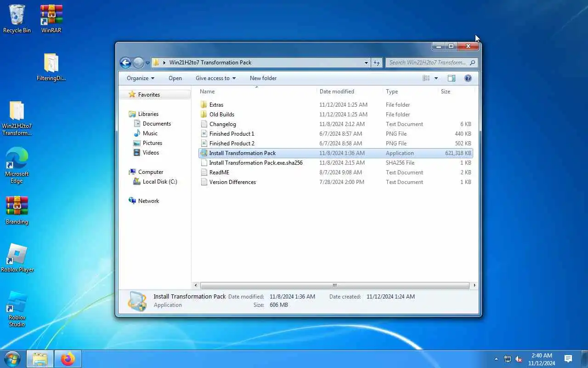Viewport: 588px width, 368px height.
Task: Click the search magnifier icon
Action: [x=472, y=63]
